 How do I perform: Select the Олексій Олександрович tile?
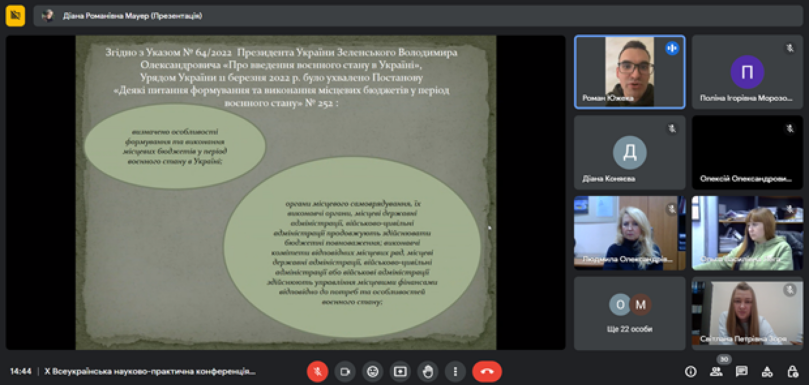tap(747, 152)
